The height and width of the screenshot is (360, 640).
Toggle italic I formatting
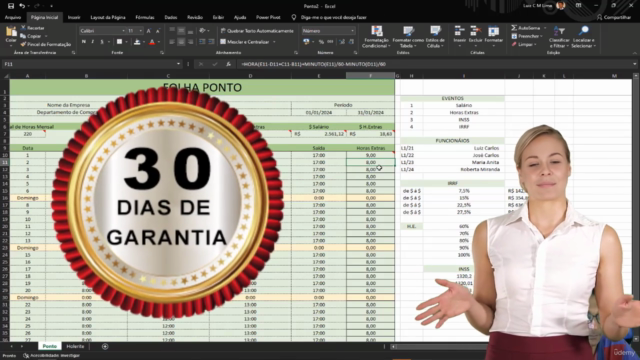pyautogui.click(x=93, y=42)
